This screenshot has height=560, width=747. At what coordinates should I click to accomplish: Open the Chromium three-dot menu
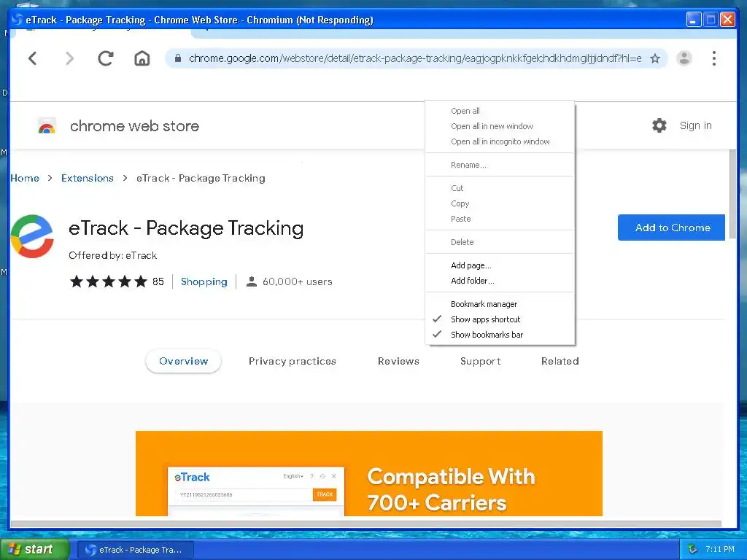click(x=713, y=58)
